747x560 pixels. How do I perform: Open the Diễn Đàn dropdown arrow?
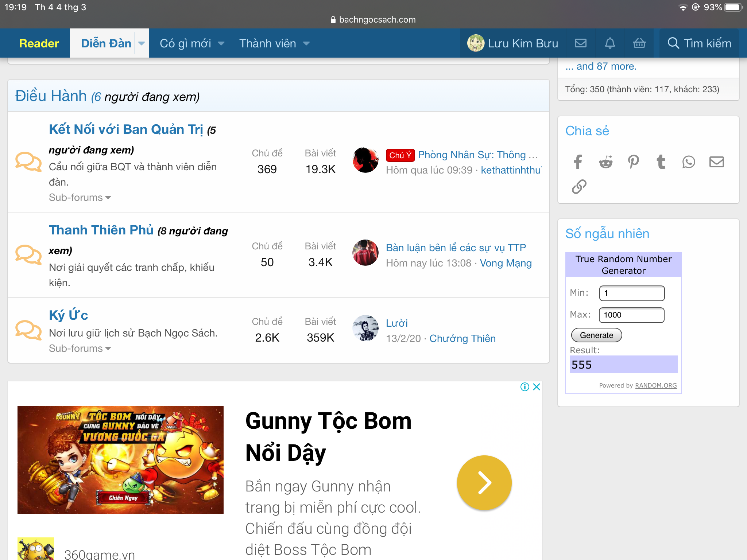pos(142,43)
